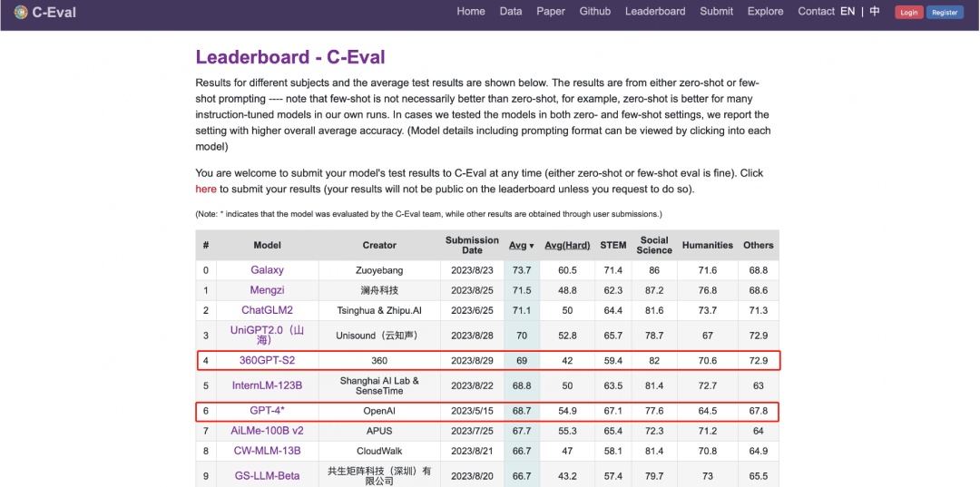Viewport: 980px width, 487px height.
Task: Switch language to Chinese (中)
Action: coord(875,12)
